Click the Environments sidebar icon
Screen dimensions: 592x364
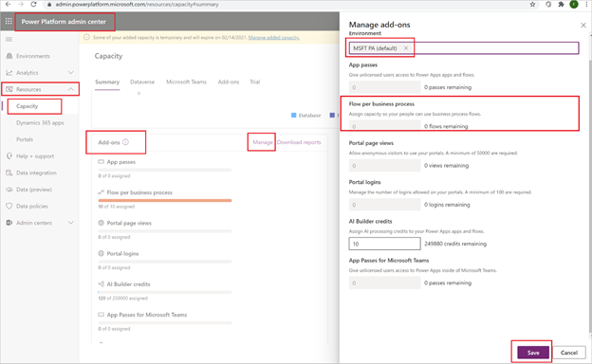9,56
